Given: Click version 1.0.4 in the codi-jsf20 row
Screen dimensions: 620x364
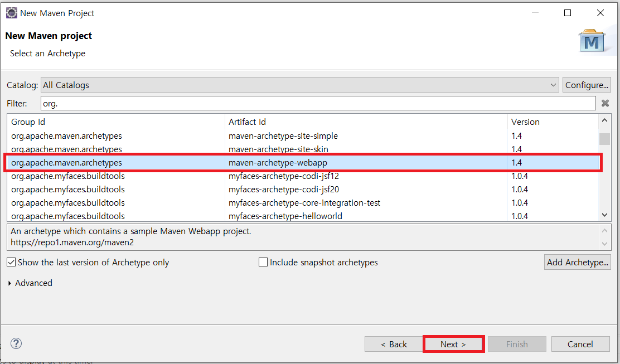Looking at the screenshot, I should pyautogui.click(x=520, y=190).
